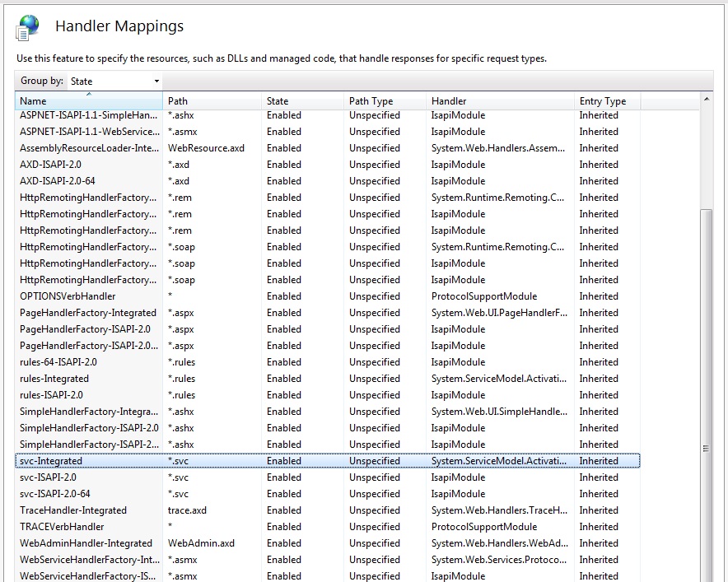728x582 pixels.
Task: Click the Group by input showing "State"
Action: [107, 81]
